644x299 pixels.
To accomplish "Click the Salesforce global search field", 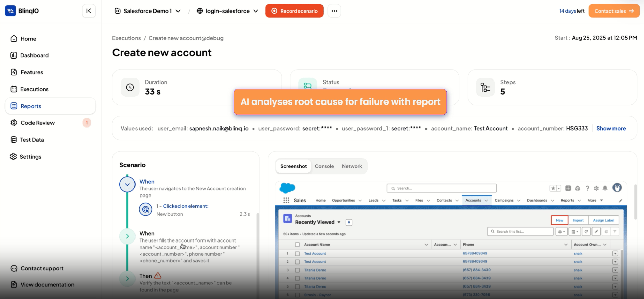I will [x=441, y=188].
